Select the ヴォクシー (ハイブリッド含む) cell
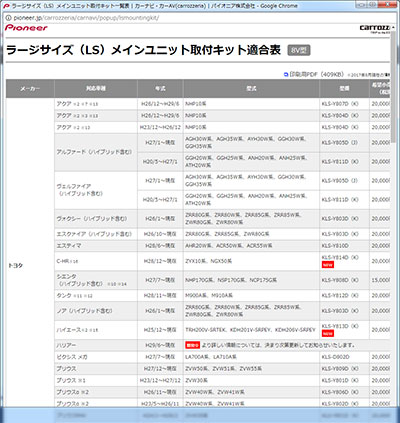Image resolution: width=400 pixels, height=423 pixels. [96, 219]
